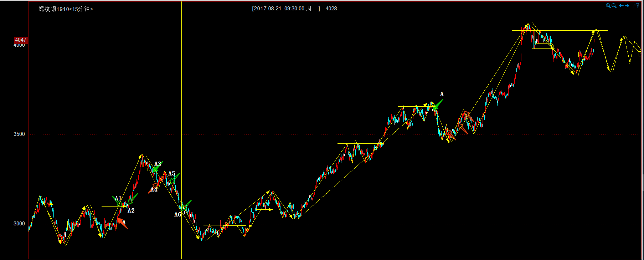Select the A3 annotation label

158,164
